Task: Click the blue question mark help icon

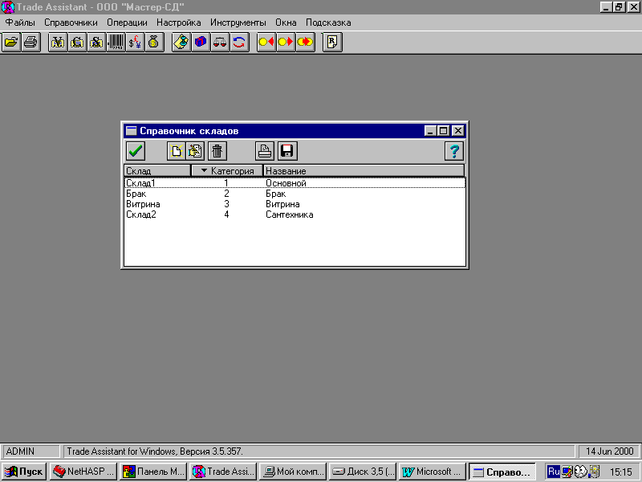Action: 454,151
